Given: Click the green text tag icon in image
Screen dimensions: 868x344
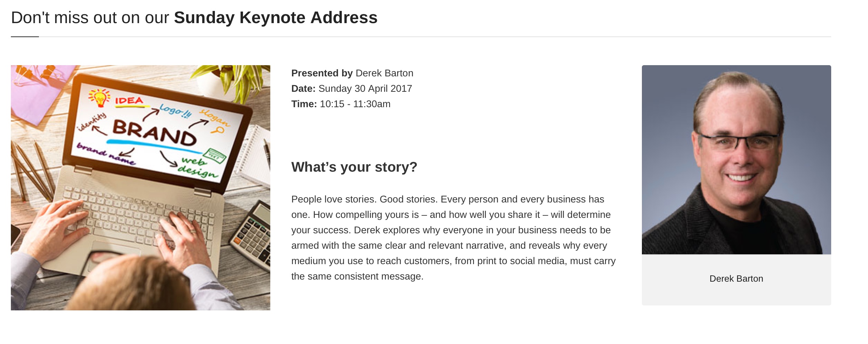Looking at the screenshot, I should (214, 156).
